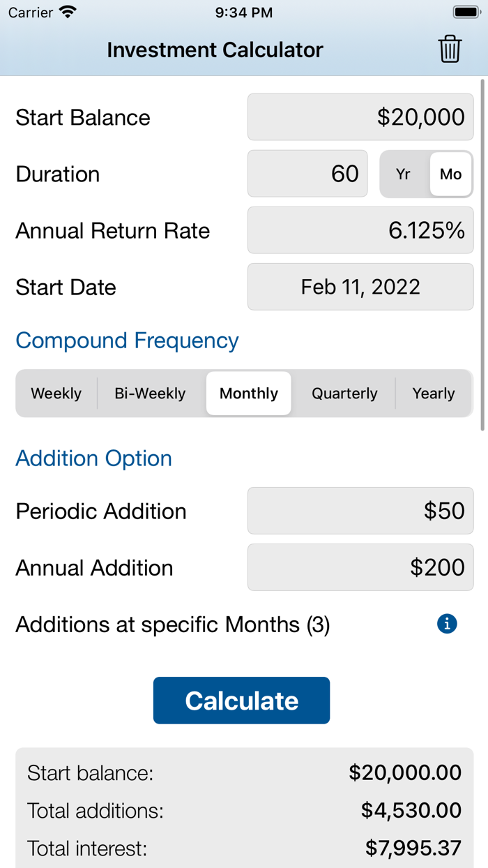Open the Compound Frequency section header
The height and width of the screenshot is (868, 488).
[x=127, y=341]
